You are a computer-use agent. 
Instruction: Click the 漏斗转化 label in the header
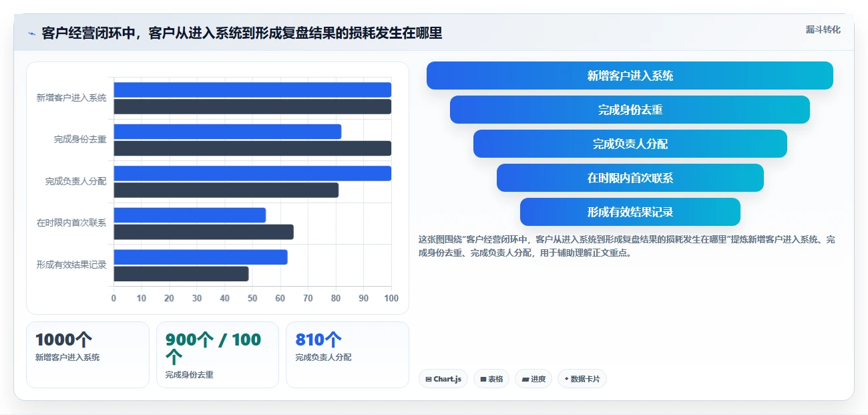[823, 29]
